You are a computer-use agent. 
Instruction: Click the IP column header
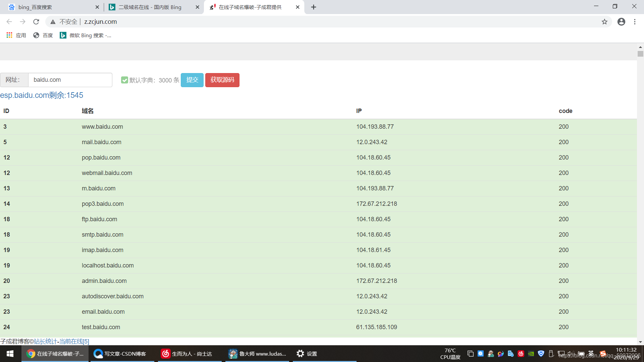359,111
